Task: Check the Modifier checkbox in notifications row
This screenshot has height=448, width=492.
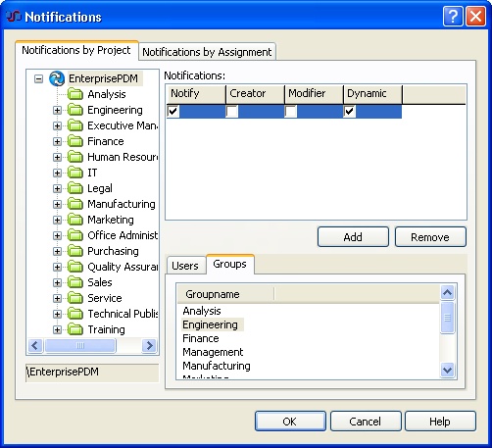Action: pos(291,112)
